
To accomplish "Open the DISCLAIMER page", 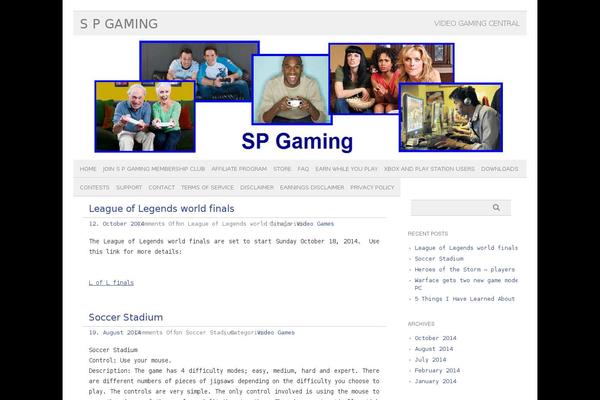I will pos(257,188).
